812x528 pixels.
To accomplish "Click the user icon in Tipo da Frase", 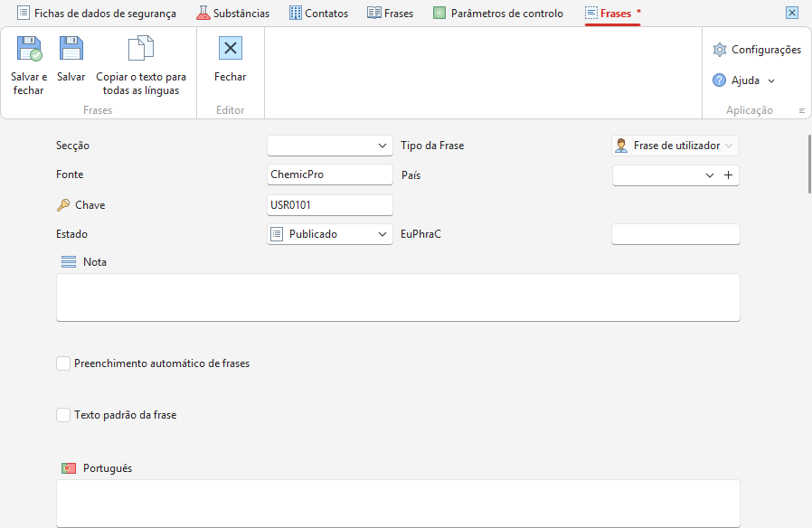I will [x=621, y=146].
